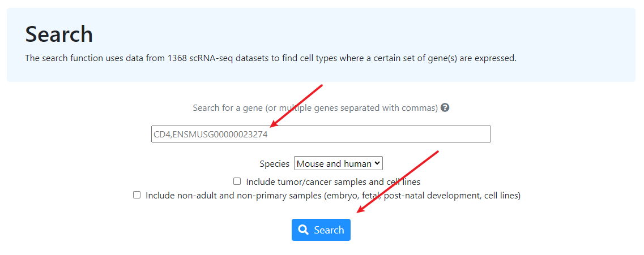Click the red arrow pointing at Search button
Viewport: 644px width, 255px height.
(x=398, y=182)
